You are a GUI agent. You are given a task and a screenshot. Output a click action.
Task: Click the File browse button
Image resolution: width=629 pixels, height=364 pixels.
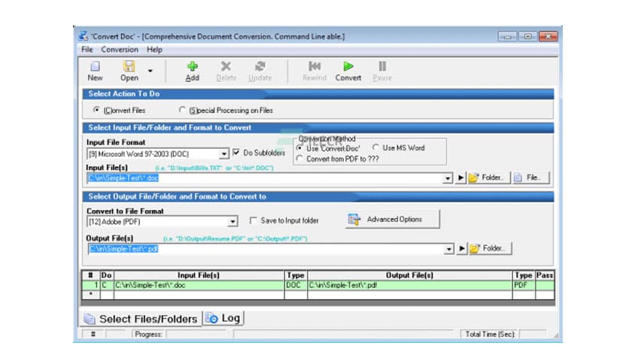click(531, 177)
